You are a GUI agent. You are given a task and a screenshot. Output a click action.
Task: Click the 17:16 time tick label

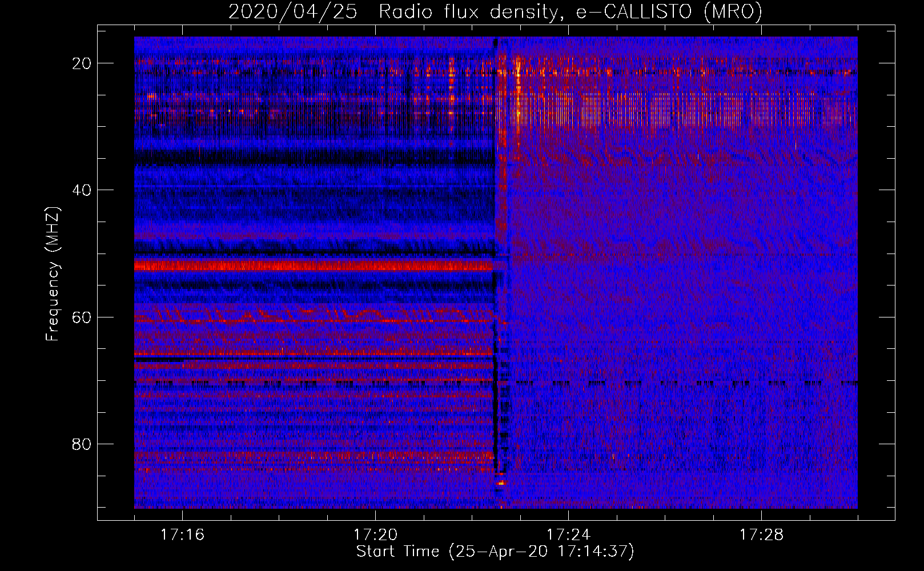183,534
